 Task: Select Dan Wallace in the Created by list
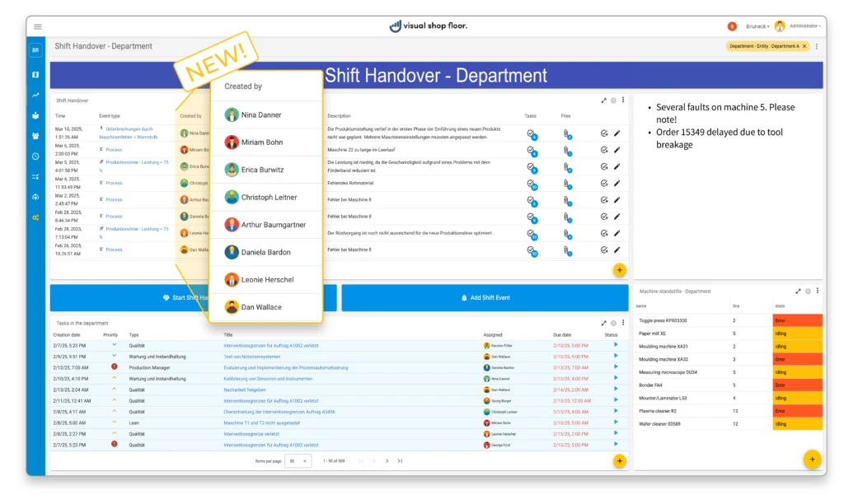[x=261, y=307]
